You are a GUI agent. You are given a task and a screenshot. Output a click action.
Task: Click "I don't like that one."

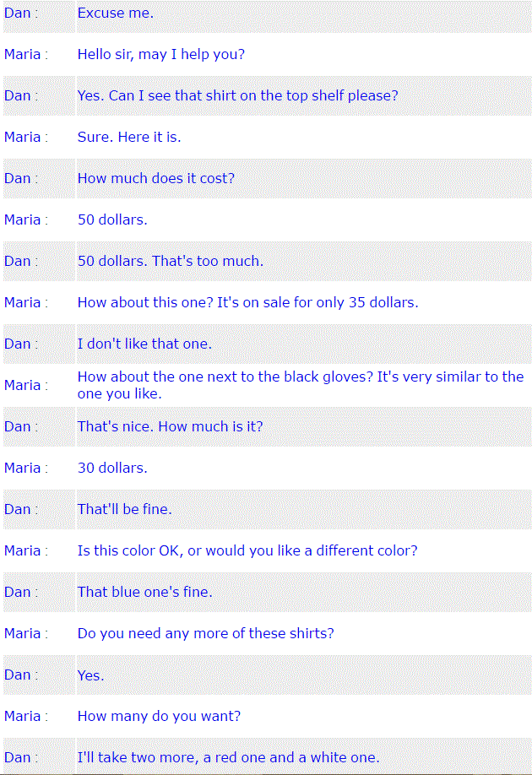[x=144, y=344]
